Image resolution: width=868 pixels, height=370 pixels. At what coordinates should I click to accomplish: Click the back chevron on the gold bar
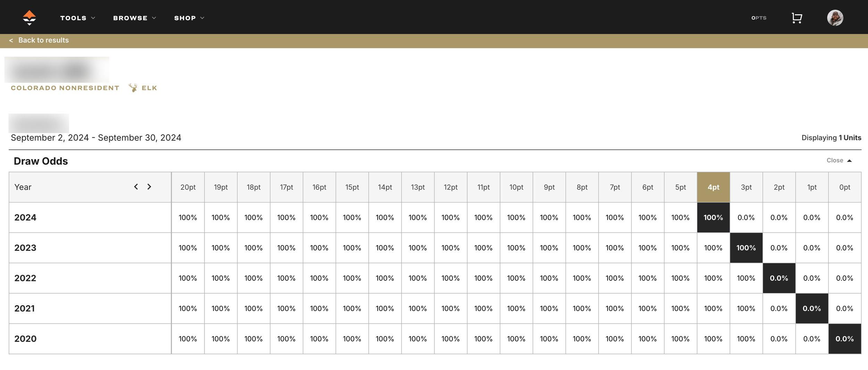click(11, 40)
